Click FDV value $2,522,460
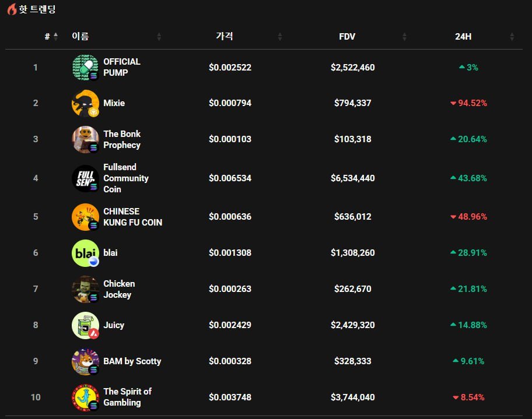 click(353, 68)
